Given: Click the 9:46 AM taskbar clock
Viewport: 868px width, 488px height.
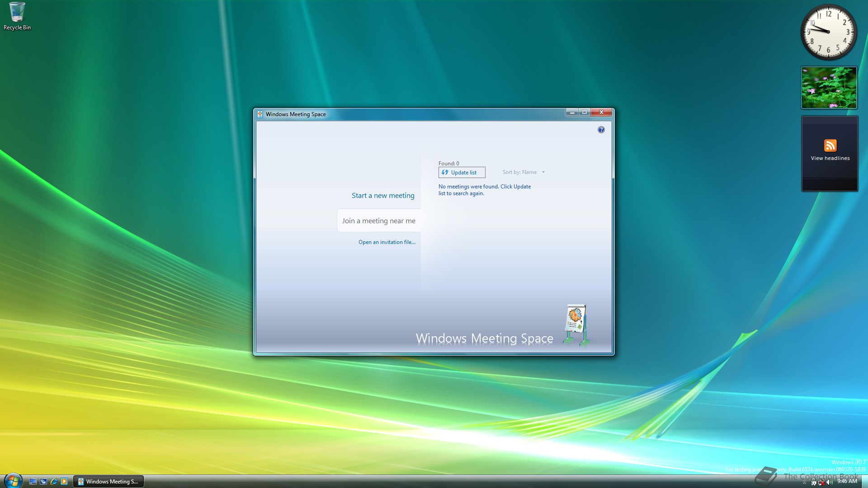Looking at the screenshot, I should [847, 482].
